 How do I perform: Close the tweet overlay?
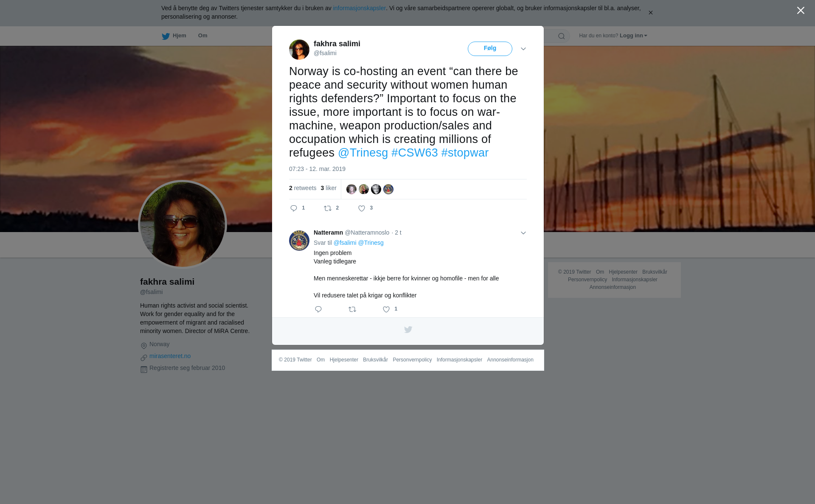[x=801, y=11]
